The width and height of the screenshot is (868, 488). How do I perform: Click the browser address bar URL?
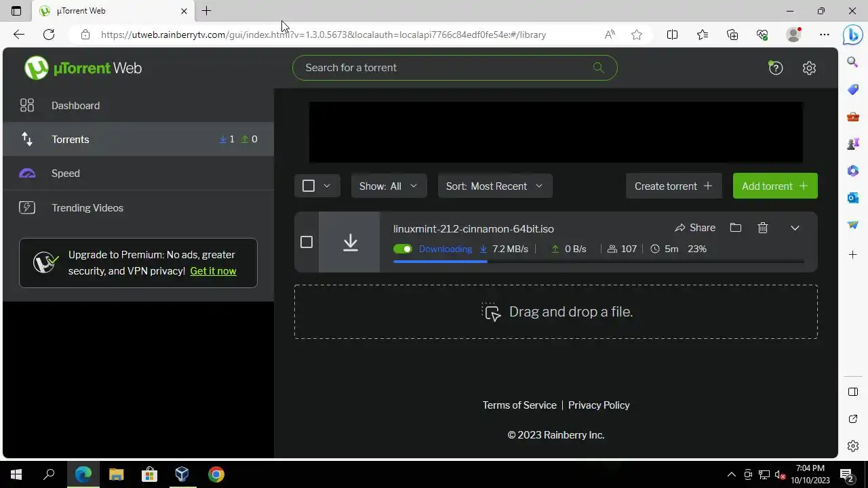click(x=323, y=35)
